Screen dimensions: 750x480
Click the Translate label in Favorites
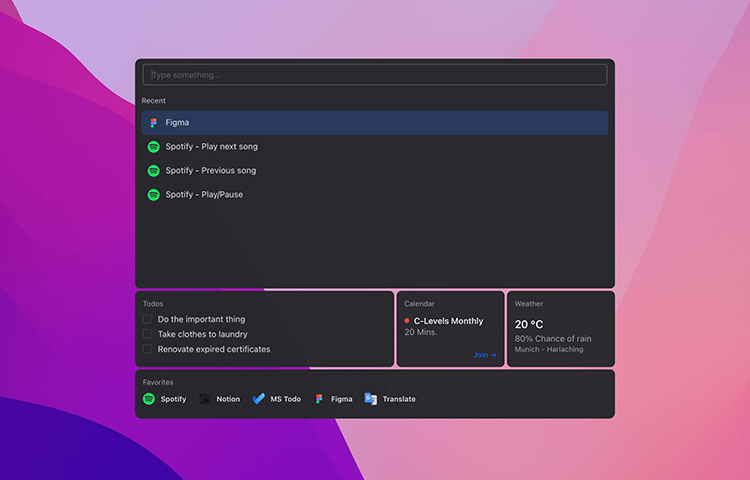[399, 399]
